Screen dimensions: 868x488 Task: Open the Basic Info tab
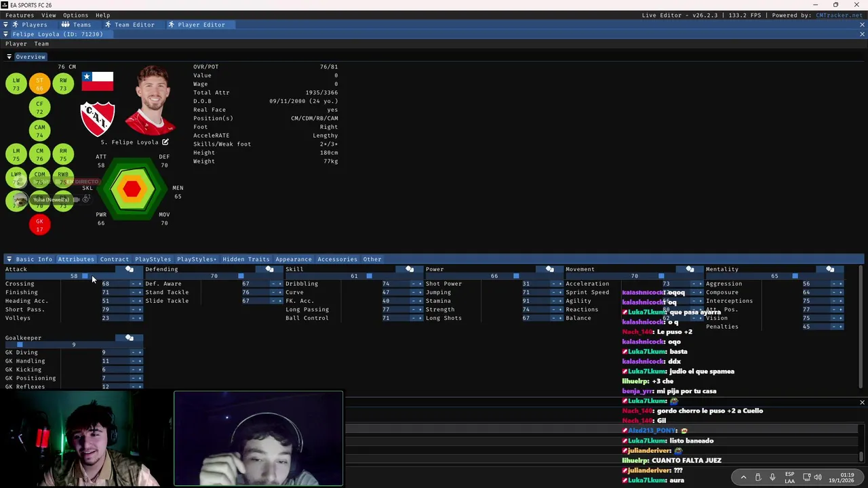(x=34, y=259)
